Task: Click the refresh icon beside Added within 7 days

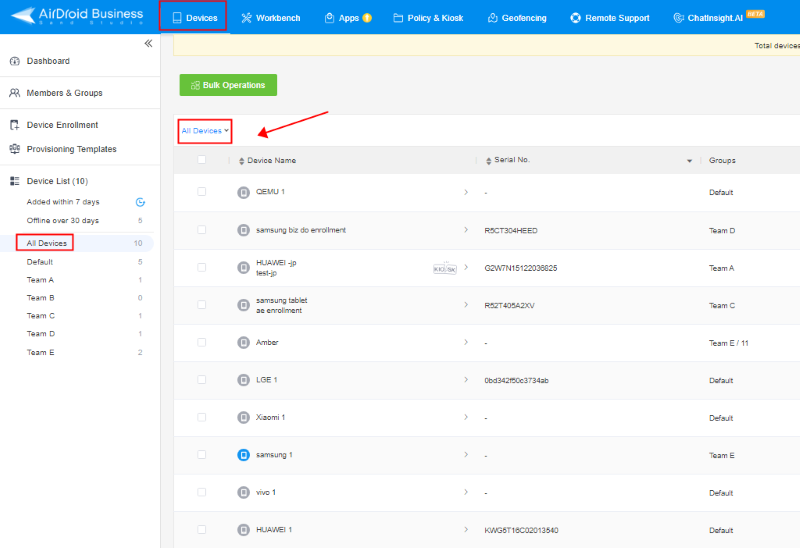Action: coord(140,202)
